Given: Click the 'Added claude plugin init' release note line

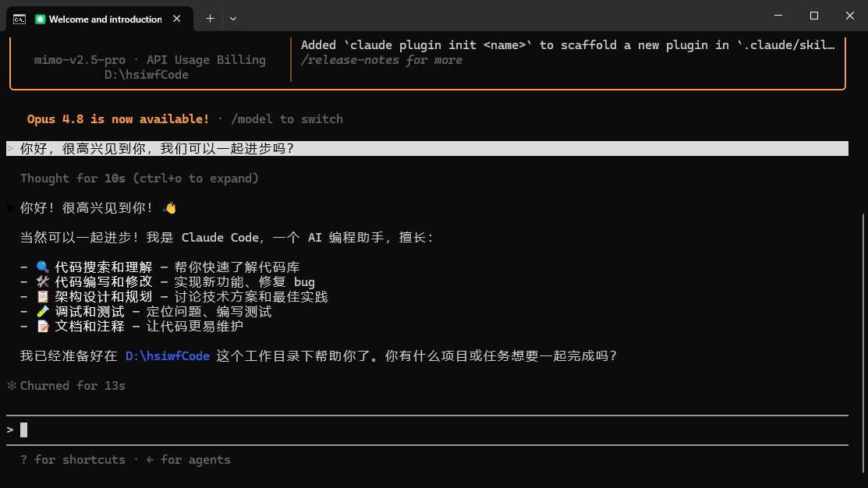Looking at the screenshot, I should 568,45.
